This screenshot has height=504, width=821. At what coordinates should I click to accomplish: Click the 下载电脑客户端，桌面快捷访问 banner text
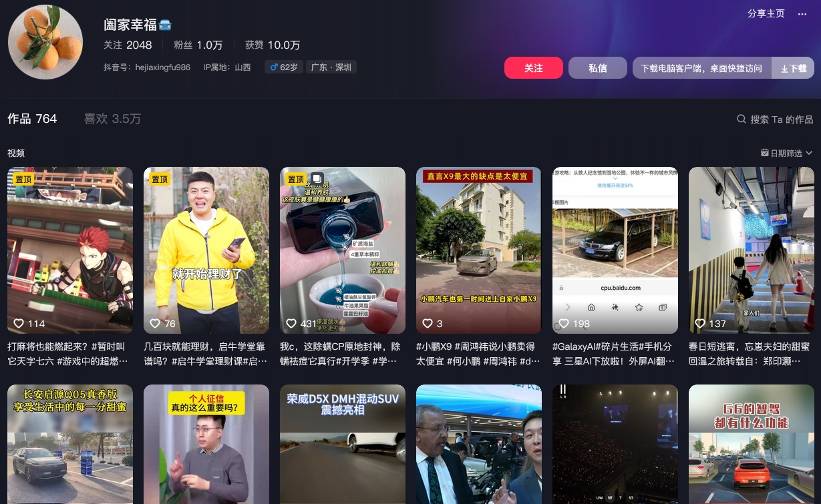tap(701, 68)
